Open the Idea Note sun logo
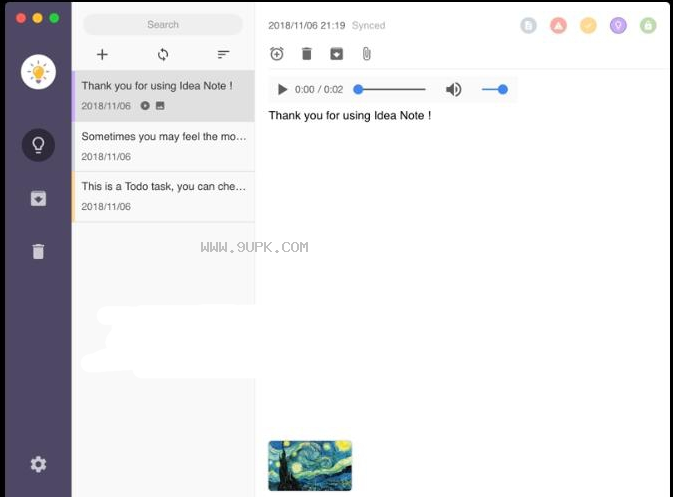The image size is (673, 500). pos(38,72)
